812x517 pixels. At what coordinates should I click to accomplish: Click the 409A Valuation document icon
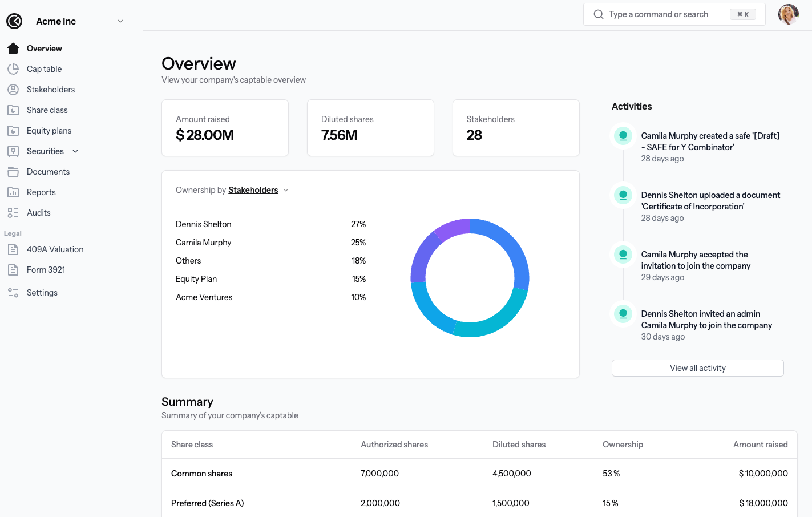pos(13,249)
